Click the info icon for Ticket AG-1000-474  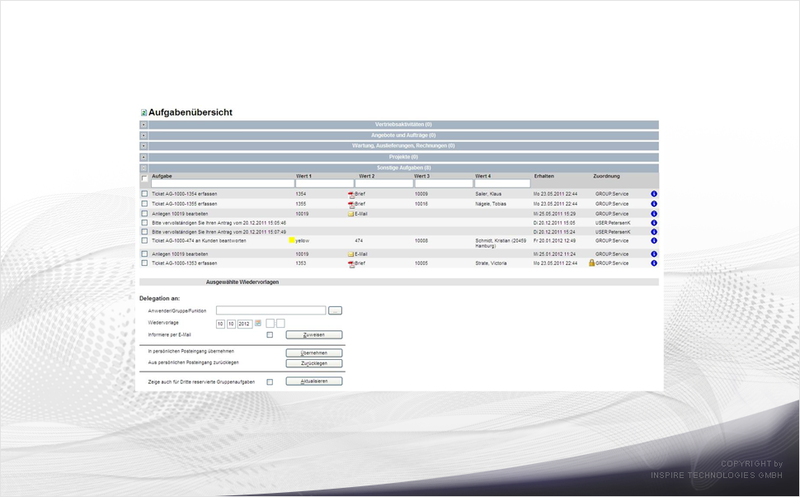[x=654, y=241]
